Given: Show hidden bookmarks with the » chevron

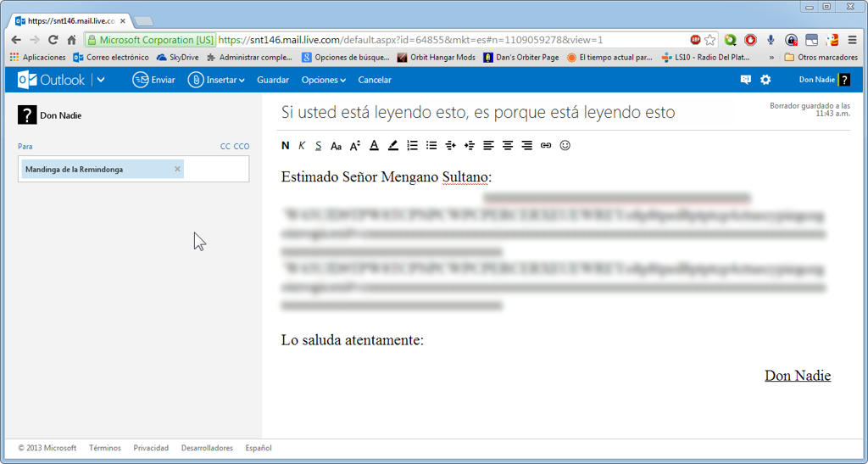Looking at the screenshot, I should click(771, 57).
